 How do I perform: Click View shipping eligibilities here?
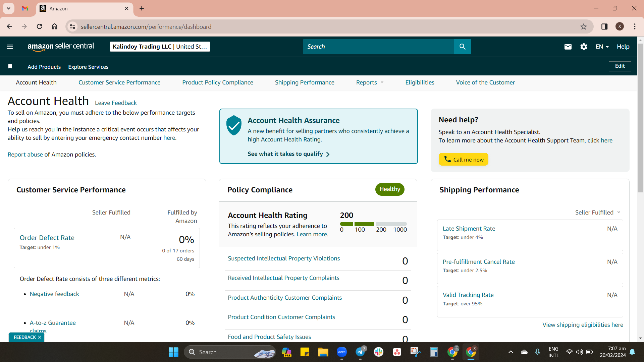point(583,325)
